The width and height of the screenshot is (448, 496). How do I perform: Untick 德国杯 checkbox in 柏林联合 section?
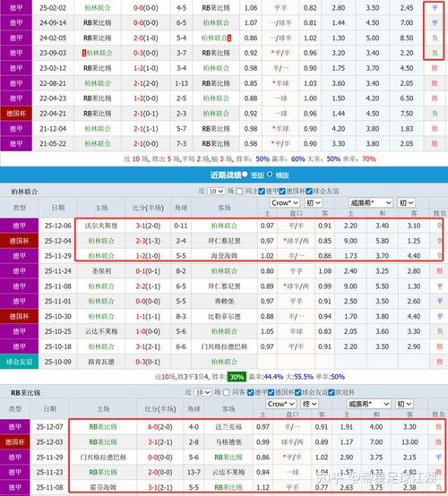coord(282,191)
